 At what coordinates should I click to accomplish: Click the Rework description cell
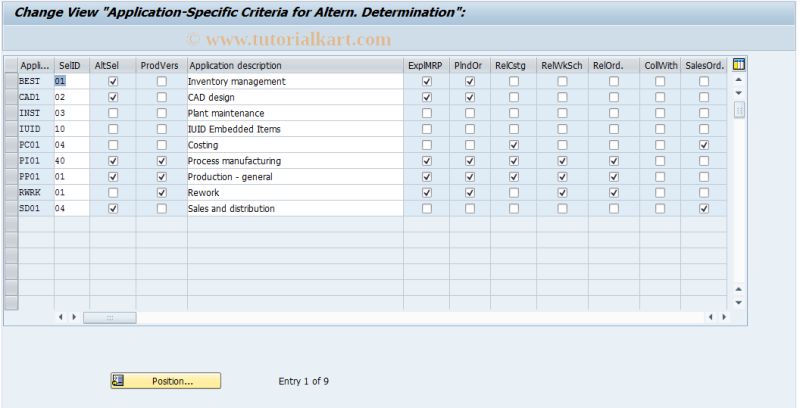[295, 192]
